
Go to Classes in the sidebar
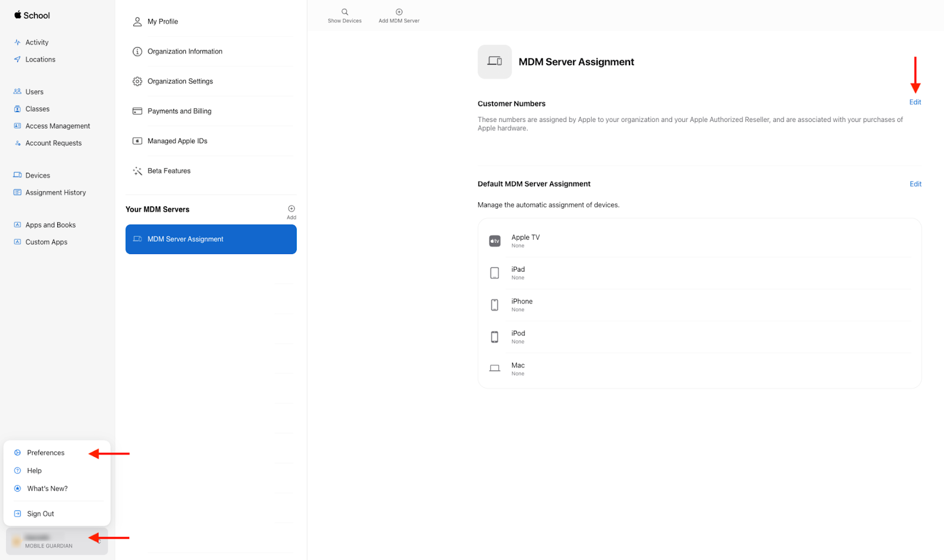click(x=39, y=108)
